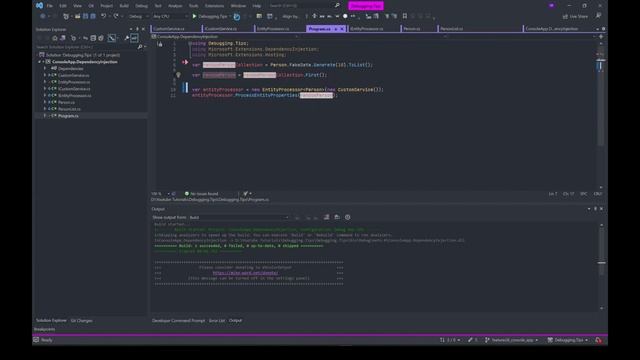Click the title bar search magnifier icon
The height and width of the screenshot is (360, 640).
pos(337,6)
